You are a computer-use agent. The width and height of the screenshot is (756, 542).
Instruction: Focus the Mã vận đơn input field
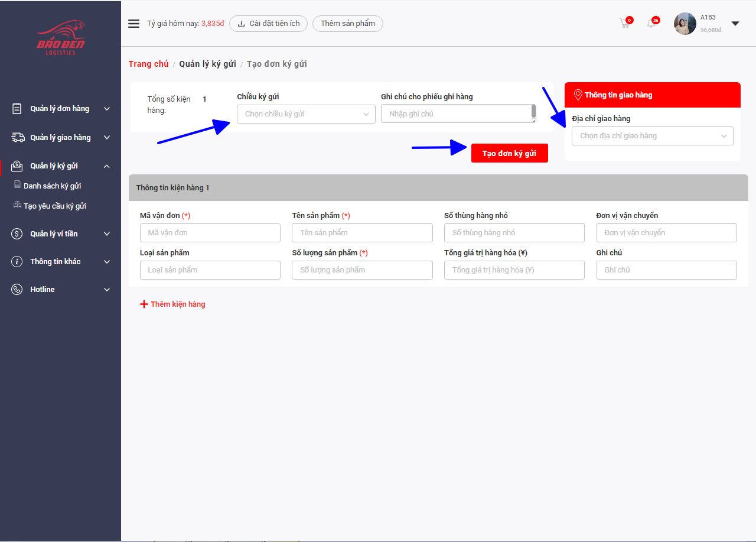pyautogui.click(x=210, y=233)
